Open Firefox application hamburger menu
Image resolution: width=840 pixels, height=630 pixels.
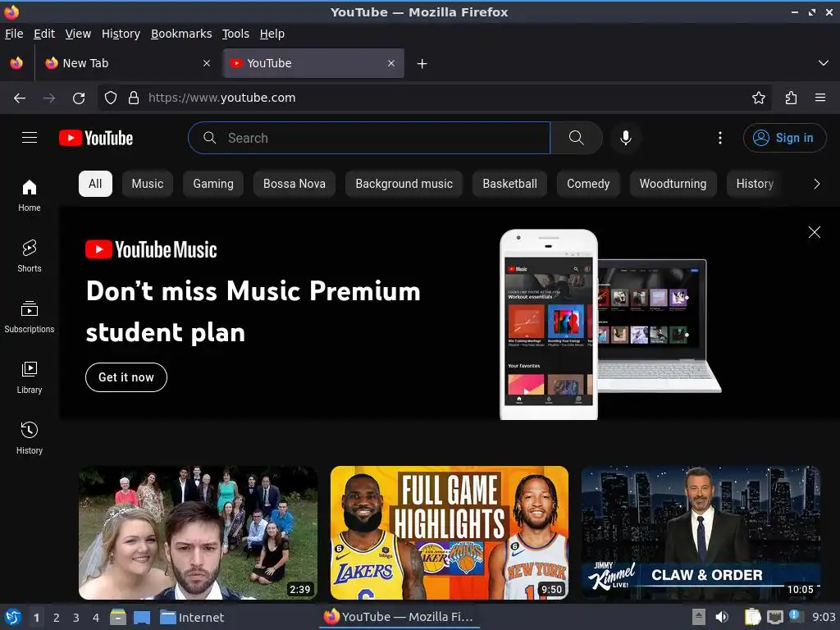[820, 98]
